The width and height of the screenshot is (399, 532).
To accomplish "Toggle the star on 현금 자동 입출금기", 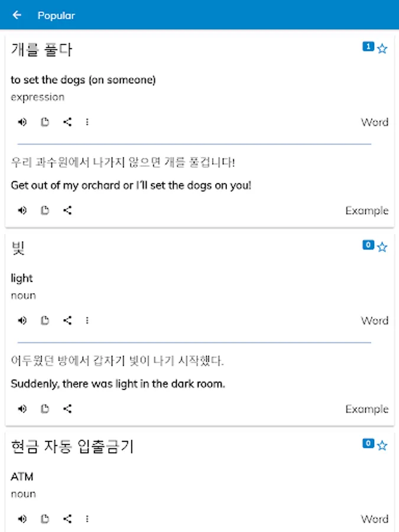I will [382, 446].
